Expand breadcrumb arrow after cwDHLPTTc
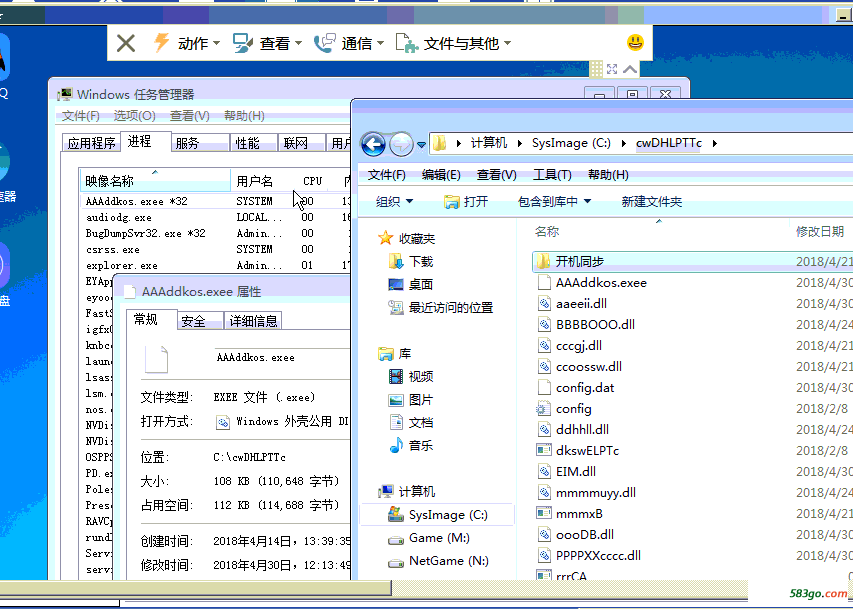Viewport: 853px width, 609px height. (x=714, y=143)
